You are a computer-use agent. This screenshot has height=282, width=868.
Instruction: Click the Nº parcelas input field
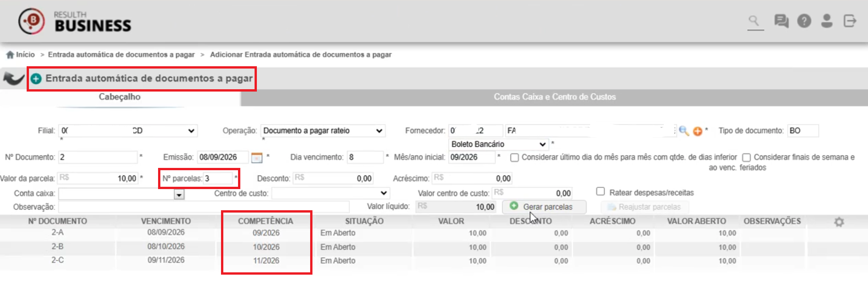tap(218, 178)
